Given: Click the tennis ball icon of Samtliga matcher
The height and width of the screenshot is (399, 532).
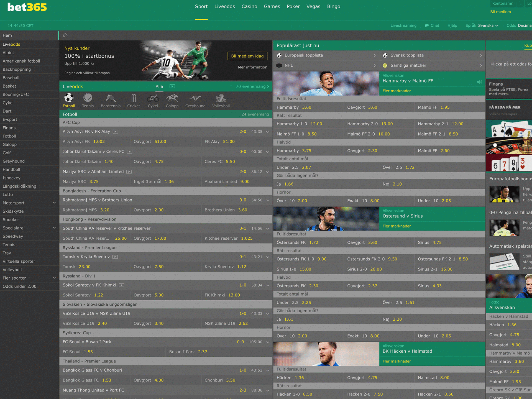Looking at the screenshot, I should (x=385, y=66).
